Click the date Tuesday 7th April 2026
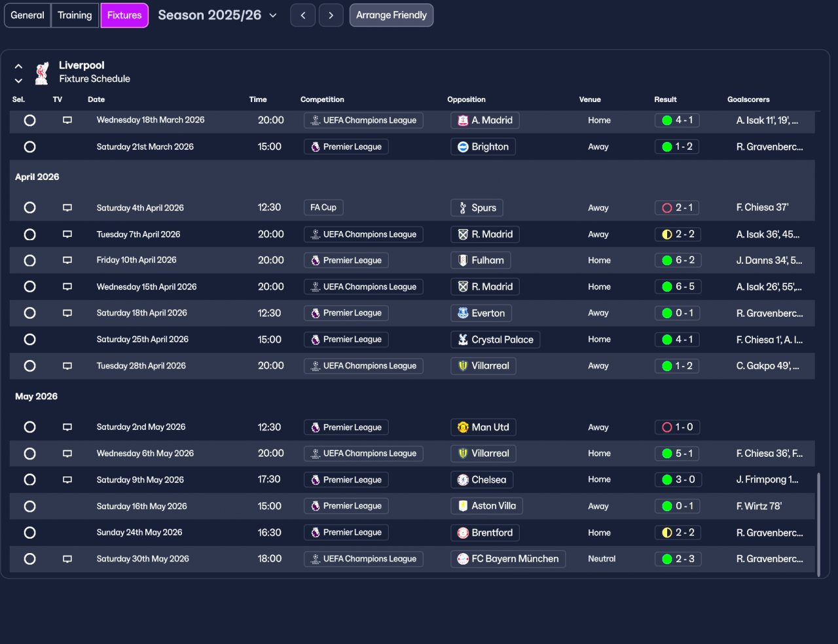838x644 pixels. (x=138, y=234)
